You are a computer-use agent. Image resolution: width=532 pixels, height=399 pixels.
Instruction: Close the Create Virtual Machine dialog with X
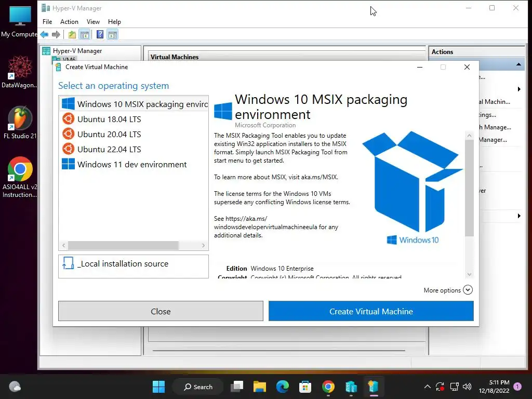click(x=467, y=67)
